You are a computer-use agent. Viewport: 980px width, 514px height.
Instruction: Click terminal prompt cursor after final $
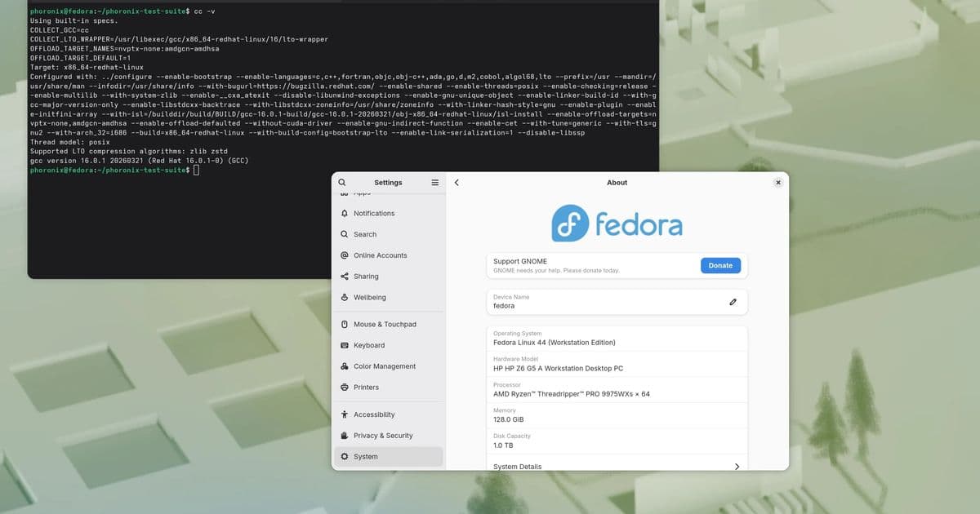coord(196,170)
